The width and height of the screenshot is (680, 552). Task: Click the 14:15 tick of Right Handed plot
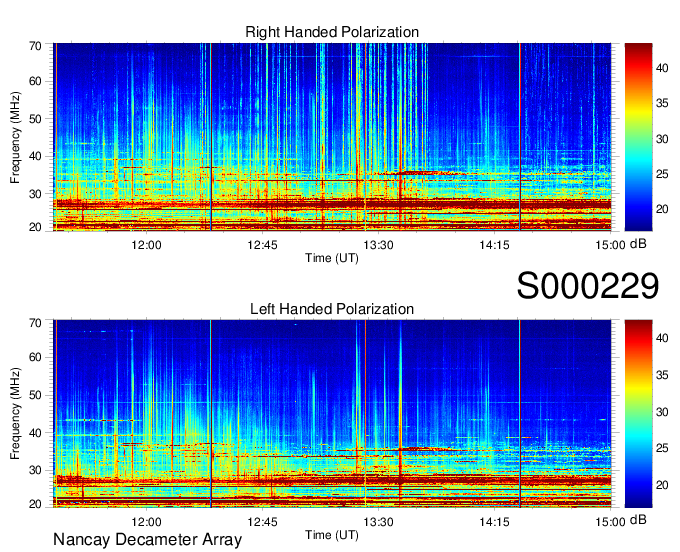click(494, 245)
